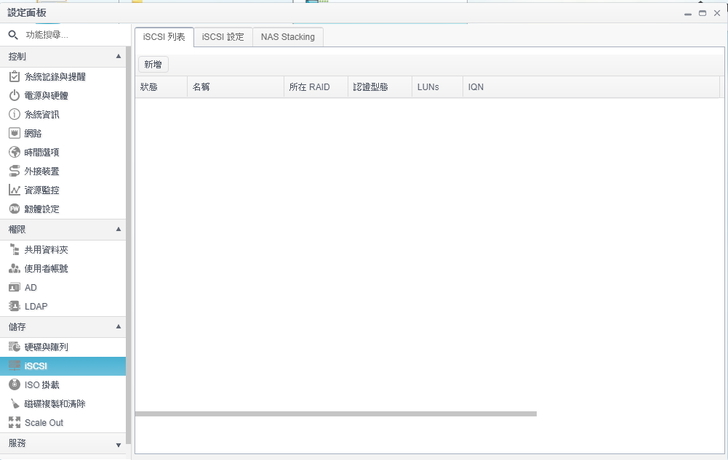
Task: Click the 資源監控 chart icon
Action: 14,190
